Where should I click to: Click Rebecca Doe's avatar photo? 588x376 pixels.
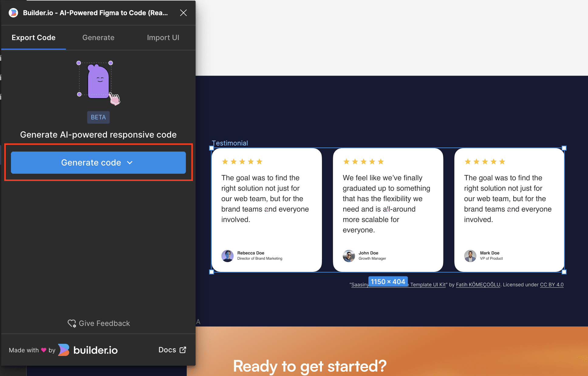[227, 256]
